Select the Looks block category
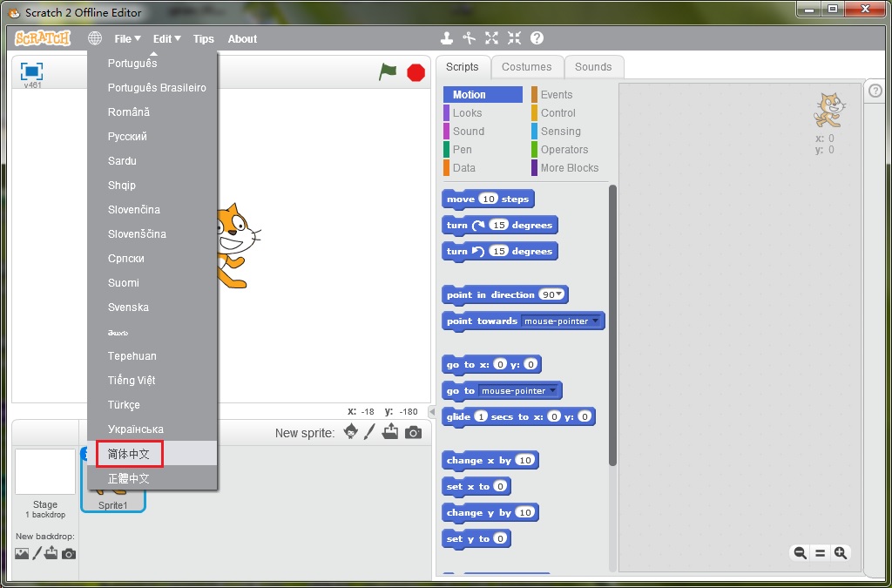 (x=483, y=113)
